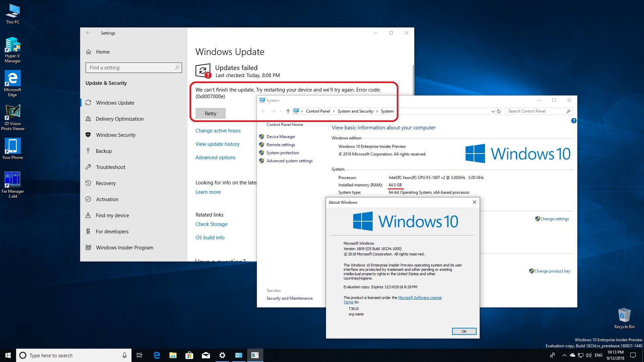Click Up arrow in System window

[288, 111]
